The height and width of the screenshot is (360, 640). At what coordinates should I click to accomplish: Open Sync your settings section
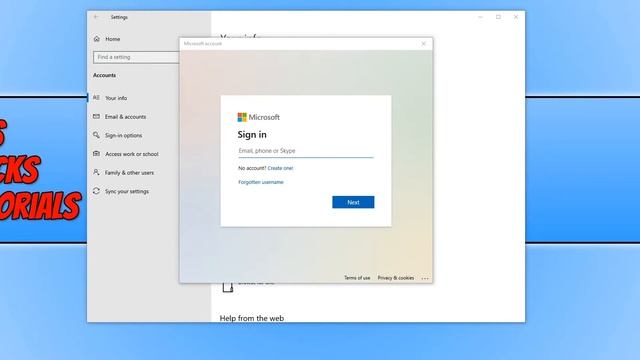point(128,191)
